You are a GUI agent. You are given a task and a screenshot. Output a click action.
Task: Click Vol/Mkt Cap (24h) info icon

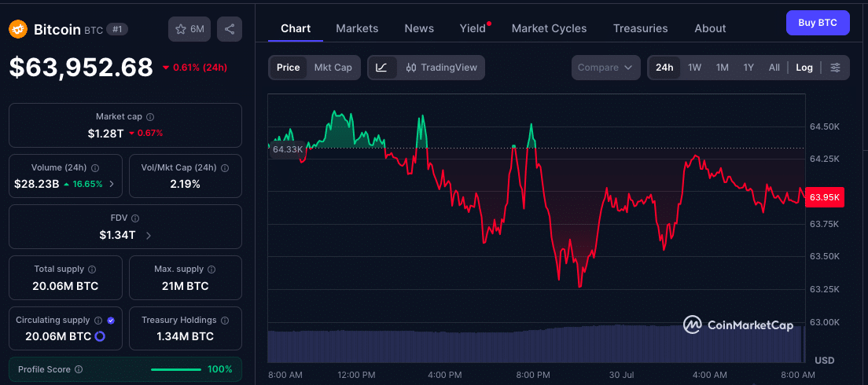point(226,167)
